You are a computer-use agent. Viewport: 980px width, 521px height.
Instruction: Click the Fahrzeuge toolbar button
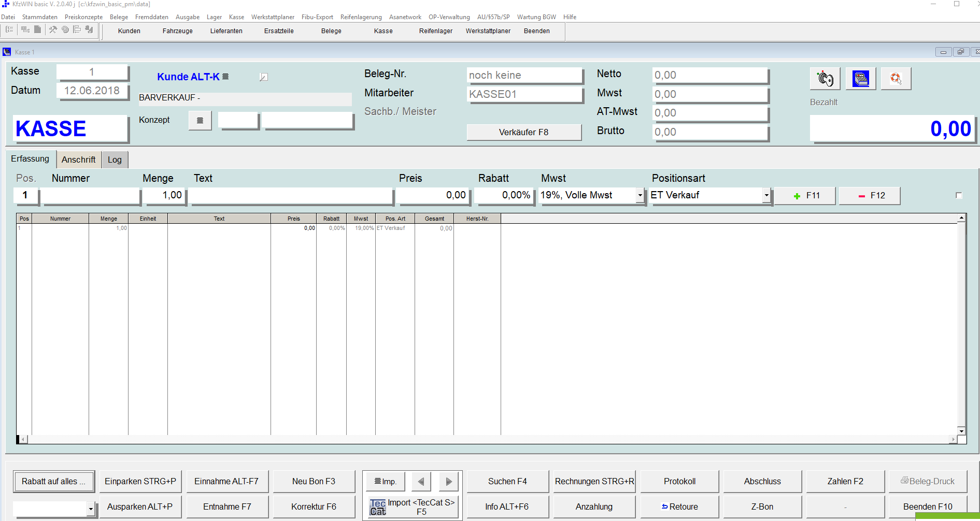click(178, 31)
